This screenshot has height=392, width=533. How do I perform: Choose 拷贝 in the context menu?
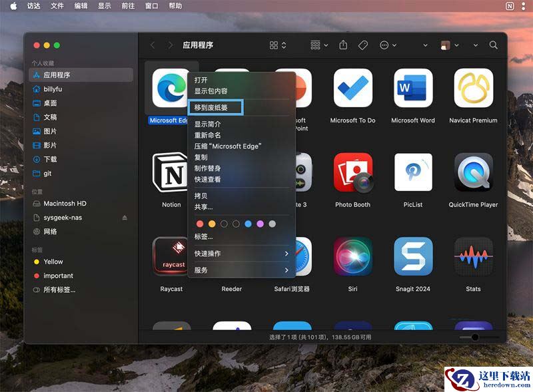click(241, 196)
